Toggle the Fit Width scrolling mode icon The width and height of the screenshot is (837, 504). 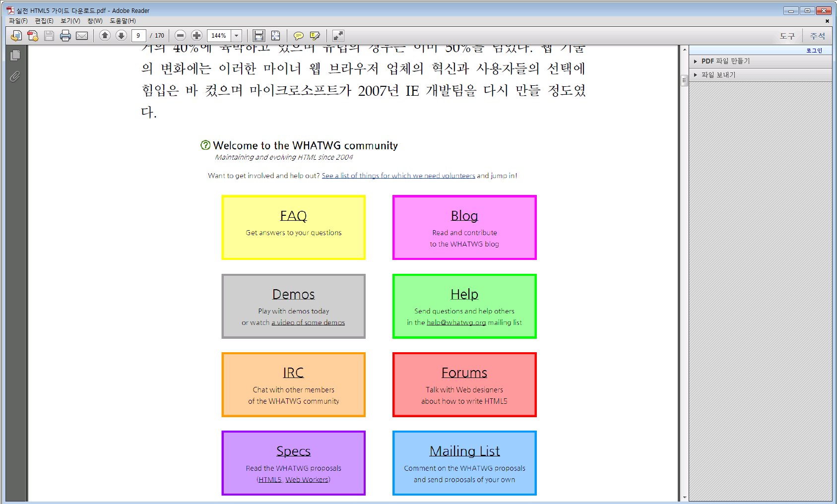[x=259, y=36]
